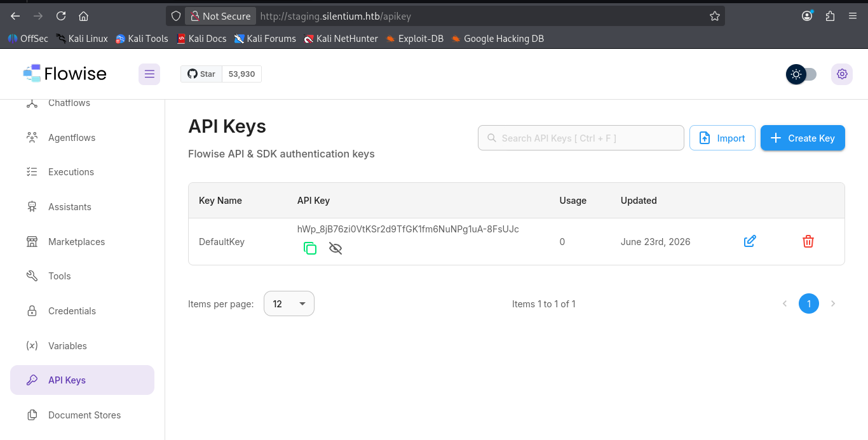Delete the DefaultKey entry
This screenshot has height=440, width=868.
click(808, 241)
